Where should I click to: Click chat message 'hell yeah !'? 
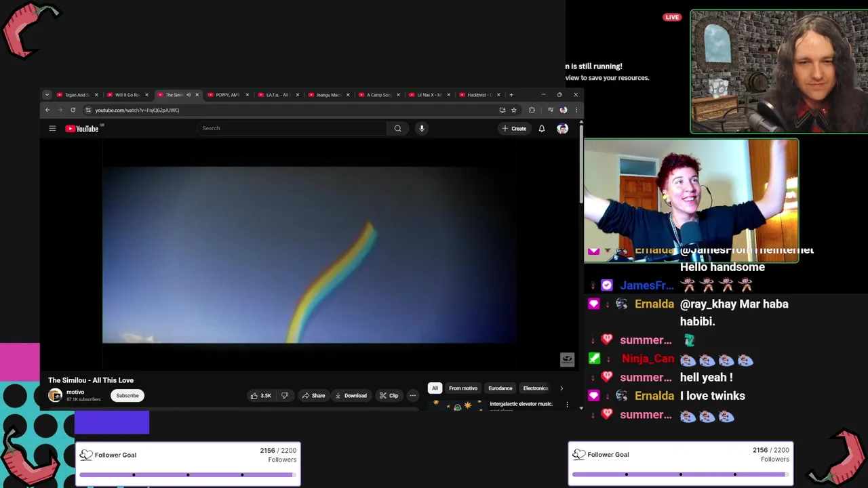click(x=707, y=378)
